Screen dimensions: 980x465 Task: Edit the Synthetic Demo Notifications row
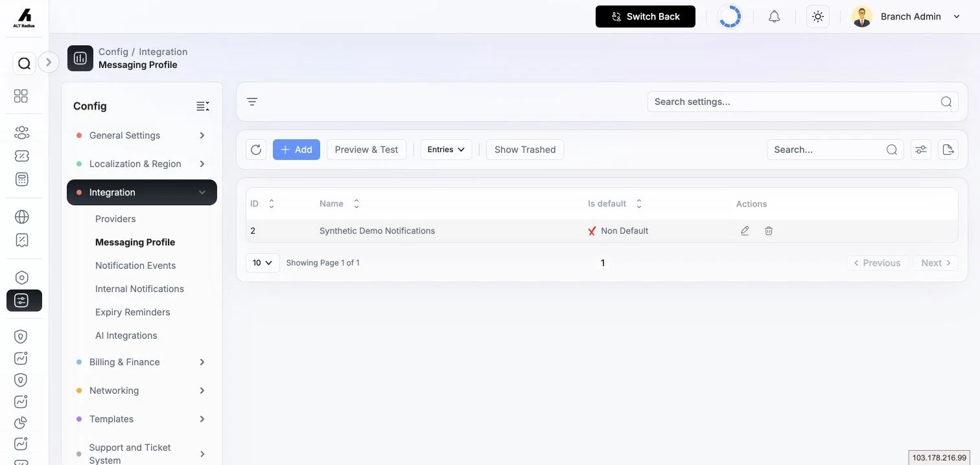[x=745, y=231]
